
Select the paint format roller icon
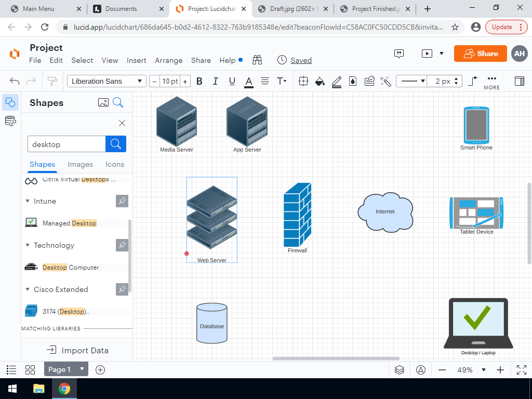[52, 81]
